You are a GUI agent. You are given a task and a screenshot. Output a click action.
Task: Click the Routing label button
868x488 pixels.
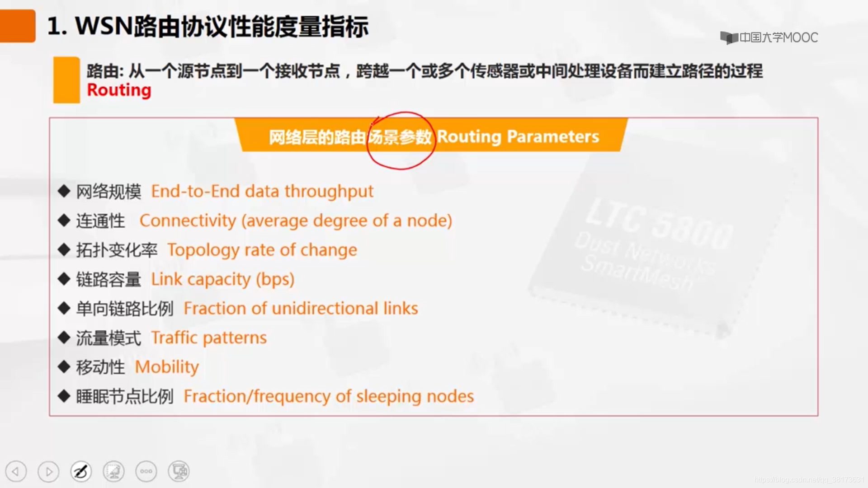coord(119,90)
